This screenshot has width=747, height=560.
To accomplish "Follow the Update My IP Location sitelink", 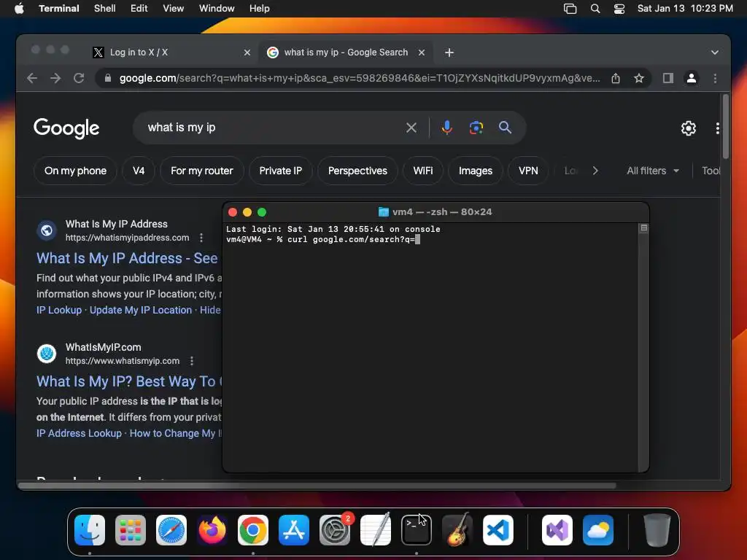I will 141,310.
